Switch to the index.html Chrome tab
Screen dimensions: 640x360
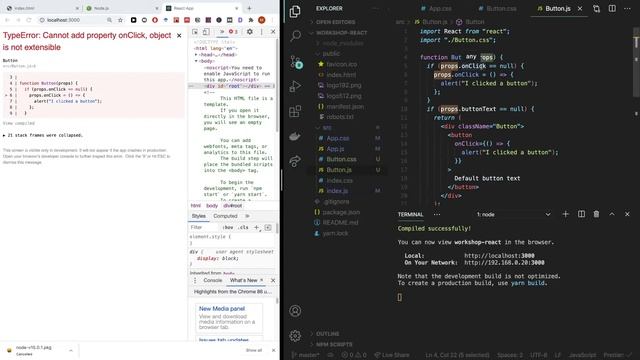[42, 8]
